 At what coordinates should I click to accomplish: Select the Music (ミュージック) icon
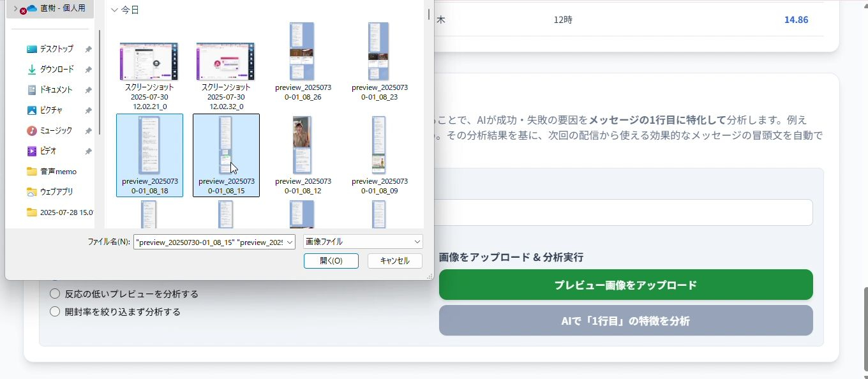tap(32, 131)
